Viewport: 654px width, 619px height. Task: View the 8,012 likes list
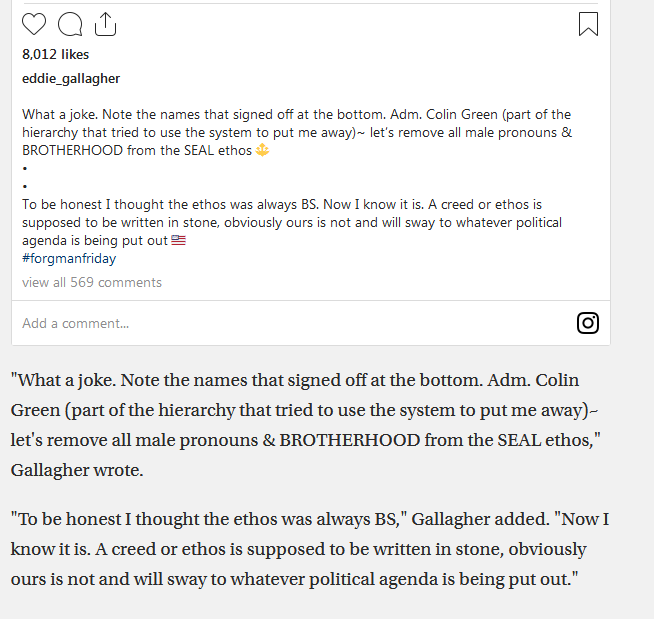(x=55, y=54)
